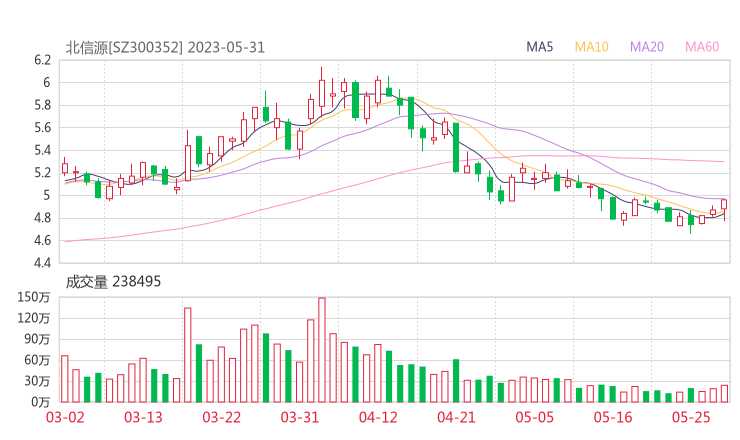Click the first red candlestick at 03-02
The height and width of the screenshot is (440, 740).
65,168
